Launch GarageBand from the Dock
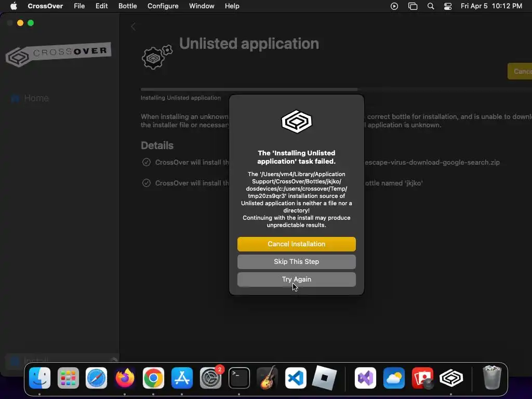 coord(268,378)
